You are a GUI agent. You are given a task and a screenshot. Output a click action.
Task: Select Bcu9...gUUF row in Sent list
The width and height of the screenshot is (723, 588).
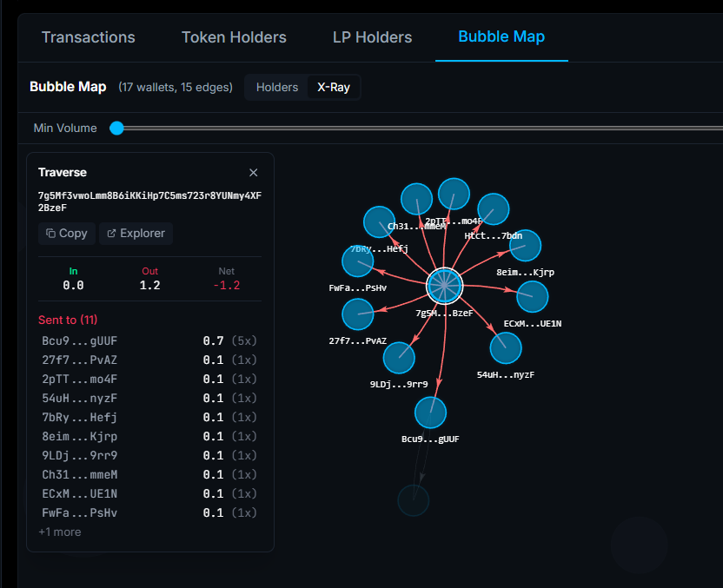(149, 340)
